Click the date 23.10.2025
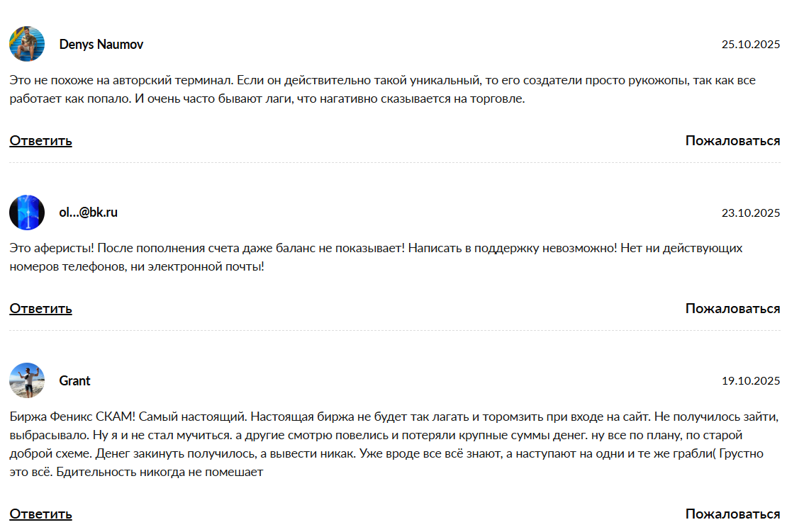Viewport: 787px width, 532px height. [751, 213]
